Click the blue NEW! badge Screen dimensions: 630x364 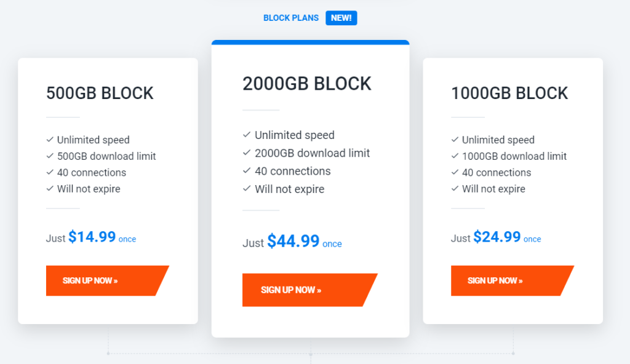pos(341,18)
